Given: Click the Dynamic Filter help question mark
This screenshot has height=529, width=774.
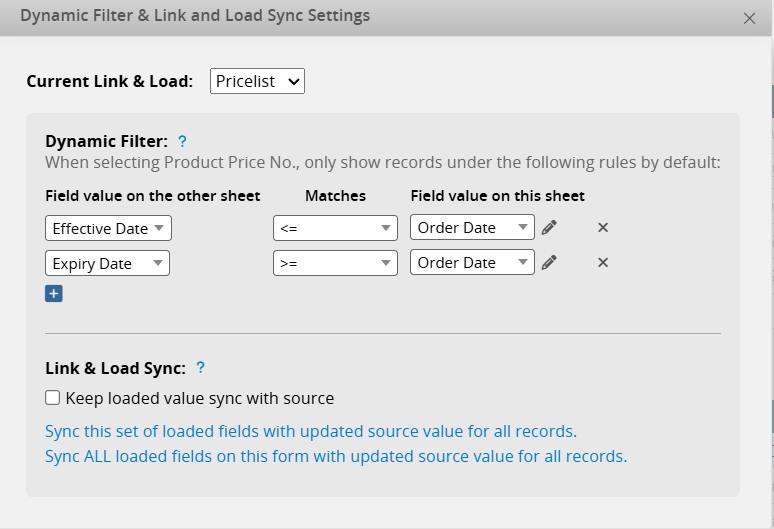Looking at the screenshot, I should (x=182, y=142).
